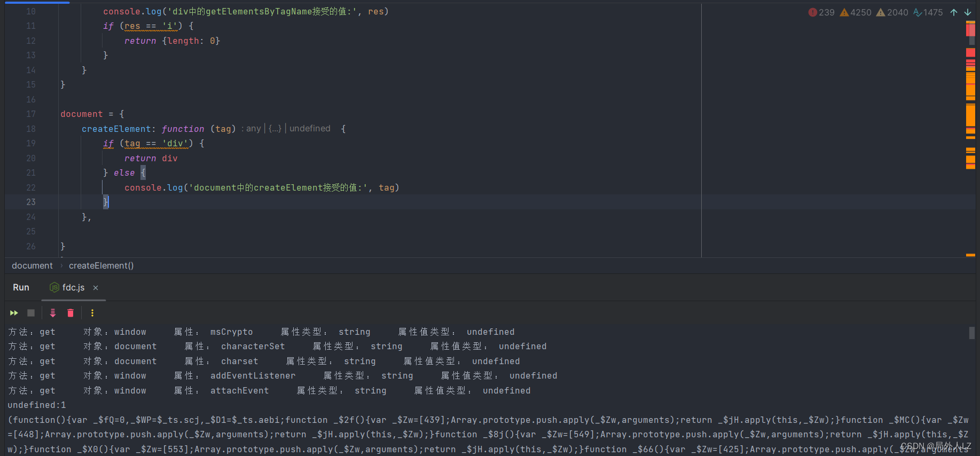Screen dimensions: 980x456
Task: Click 'attachEvent' in console output
Action: pyautogui.click(x=239, y=390)
